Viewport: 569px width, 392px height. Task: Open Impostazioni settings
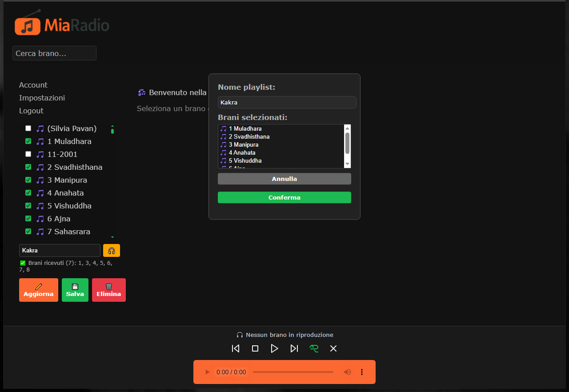(42, 98)
